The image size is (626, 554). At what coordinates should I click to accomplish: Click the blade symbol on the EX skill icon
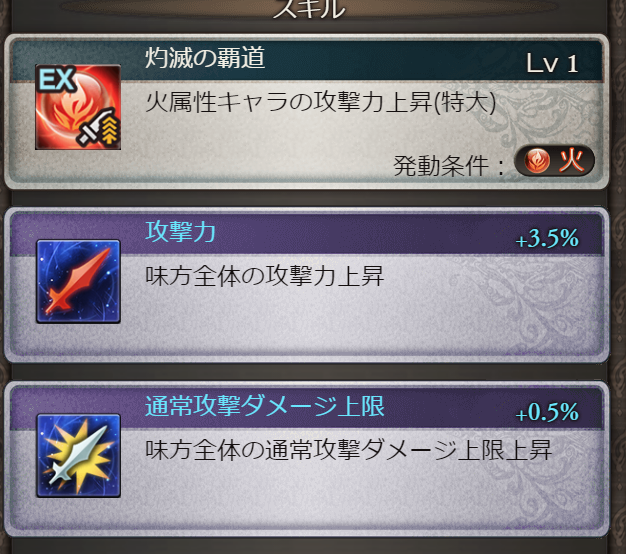[92, 129]
